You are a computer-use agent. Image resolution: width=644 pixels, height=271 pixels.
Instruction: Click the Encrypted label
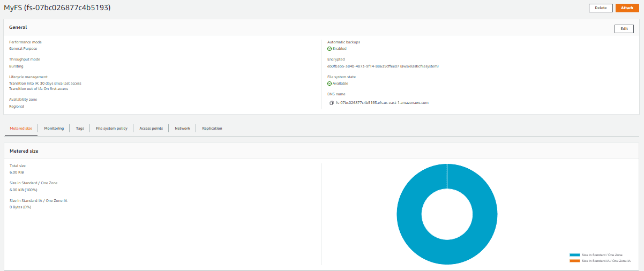click(336, 59)
